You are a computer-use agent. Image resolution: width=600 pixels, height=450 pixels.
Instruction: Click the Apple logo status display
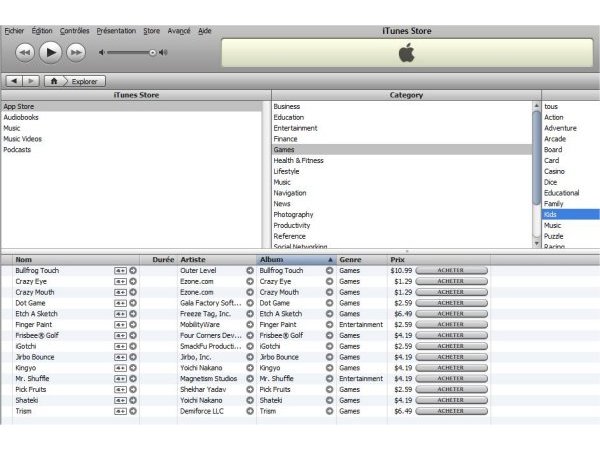point(407,53)
